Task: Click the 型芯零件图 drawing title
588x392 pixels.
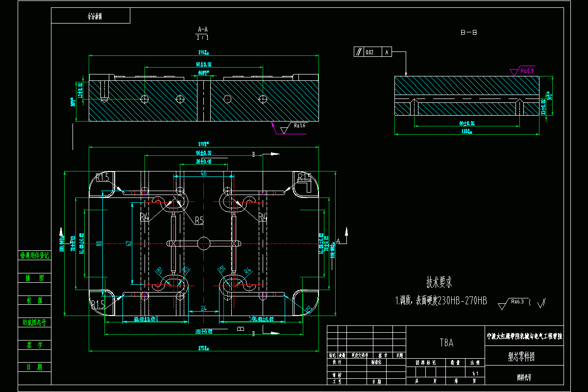Action: tap(521, 357)
